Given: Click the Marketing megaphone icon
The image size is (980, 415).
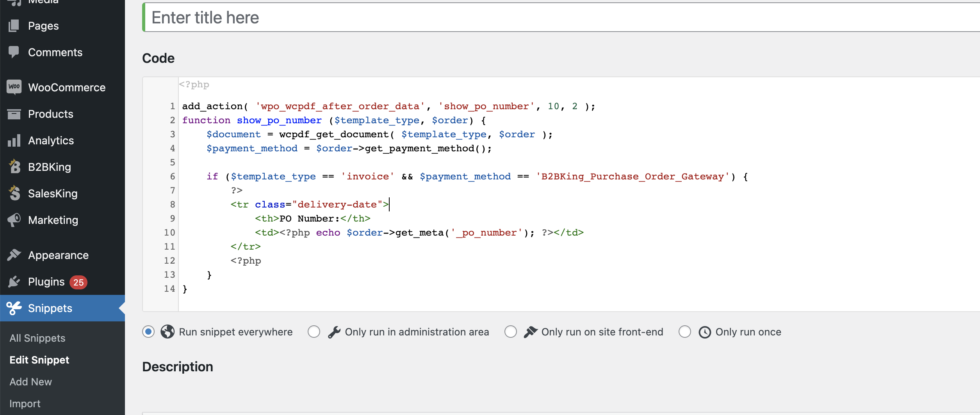Looking at the screenshot, I should [14, 220].
